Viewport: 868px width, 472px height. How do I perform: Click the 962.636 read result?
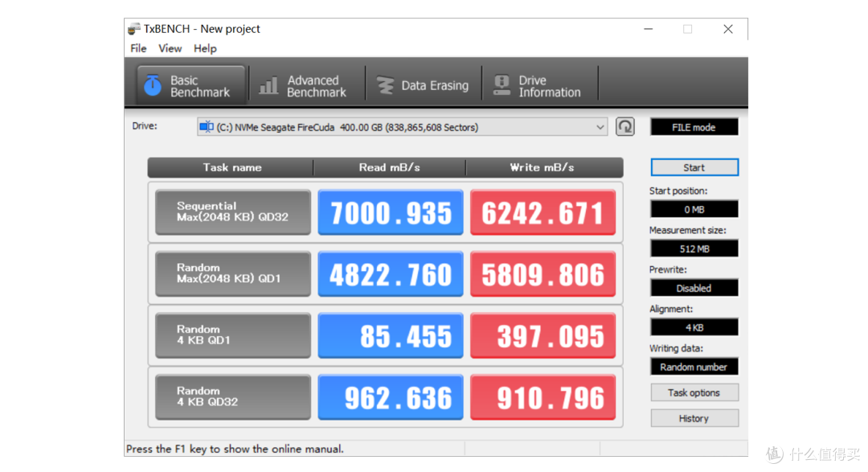coord(391,396)
